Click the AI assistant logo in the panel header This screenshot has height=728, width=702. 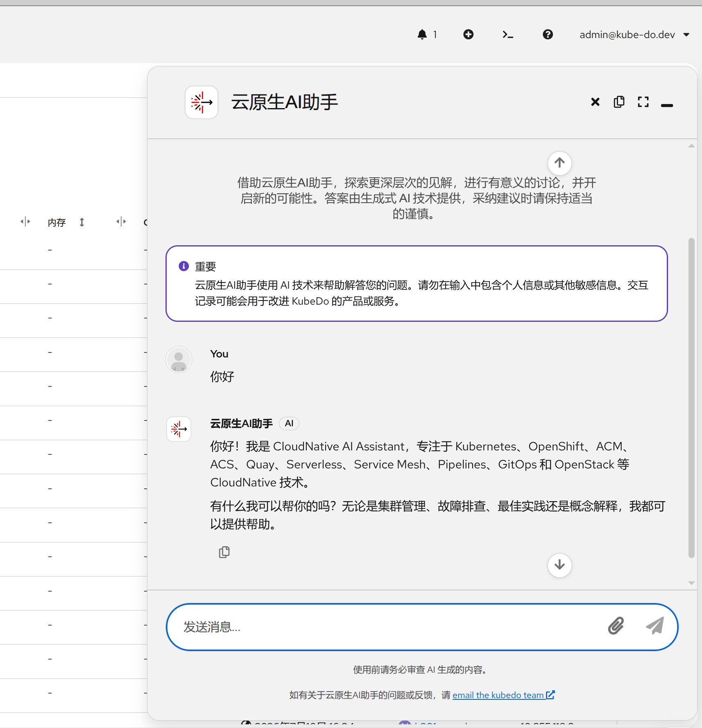202,102
